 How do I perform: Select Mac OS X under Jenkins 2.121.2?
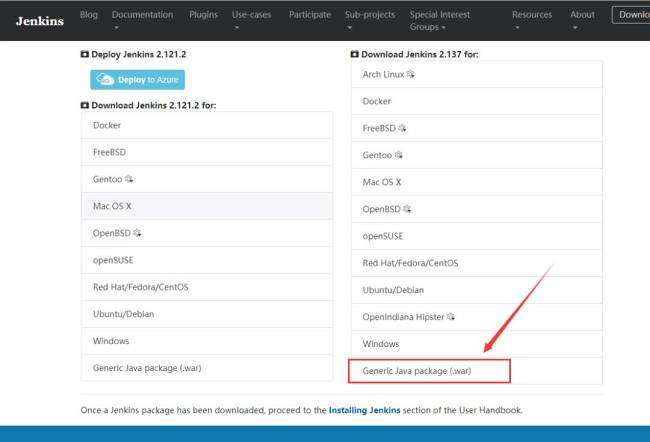point(207,206)
